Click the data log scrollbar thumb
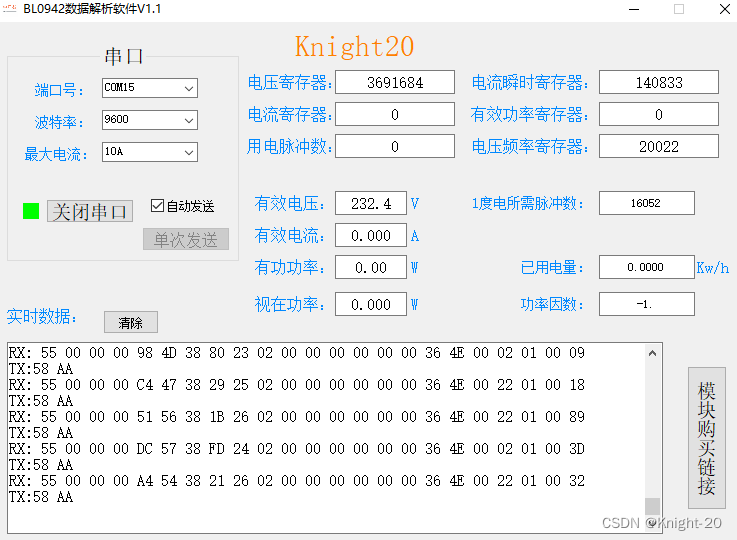Image resolution: width=737 pixels, height=540 pixels. pos(652,506)
